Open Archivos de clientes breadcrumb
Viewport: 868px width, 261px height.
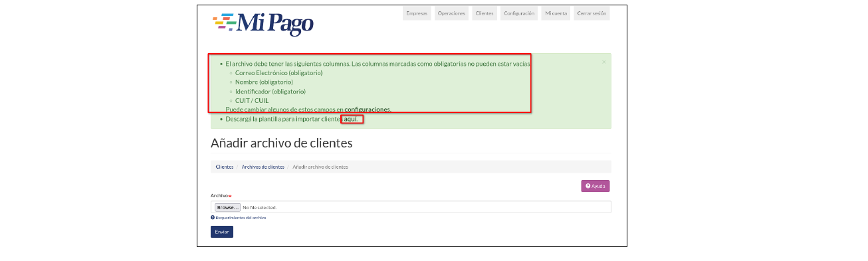(x=263, y=167)
